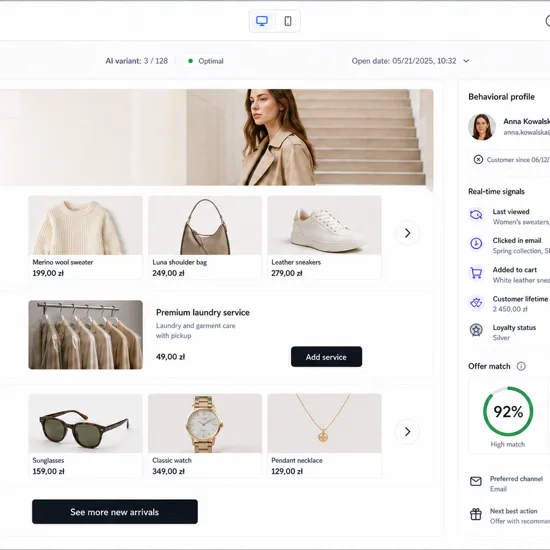The height and width of the screenshot is (550, 550).
Task: Click the Customer since circle-x icon
Action: click(x=478, y=160)
